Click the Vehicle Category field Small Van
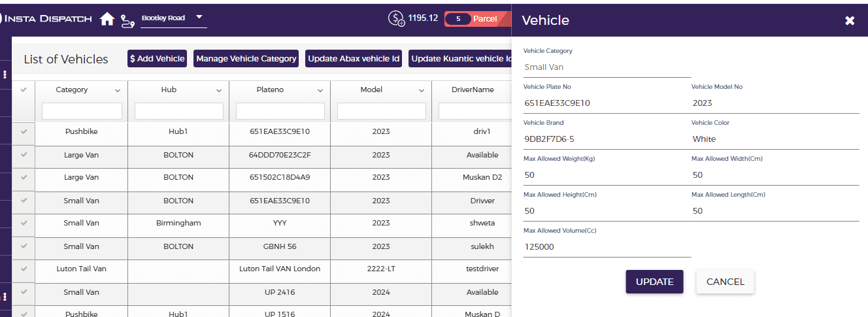 pos(607,67)
